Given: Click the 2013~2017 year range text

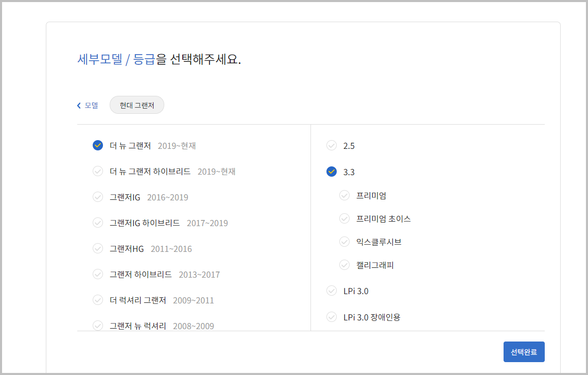Looking at the screenshot, I should tap(199, 275).
